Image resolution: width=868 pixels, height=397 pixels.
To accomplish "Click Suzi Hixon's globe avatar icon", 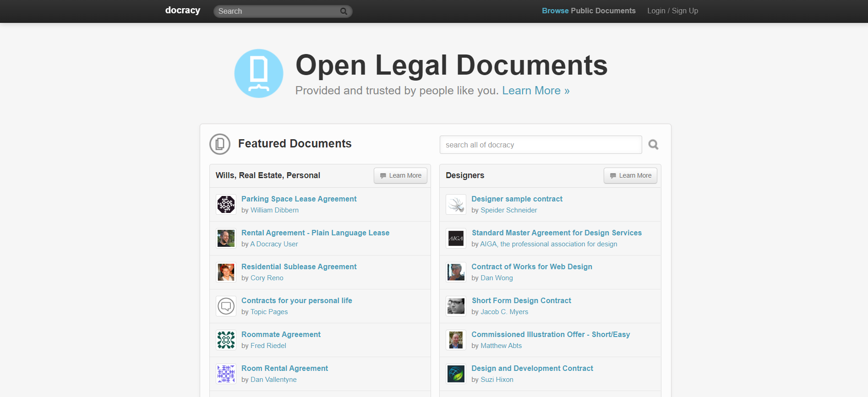I will click(456, 374).
